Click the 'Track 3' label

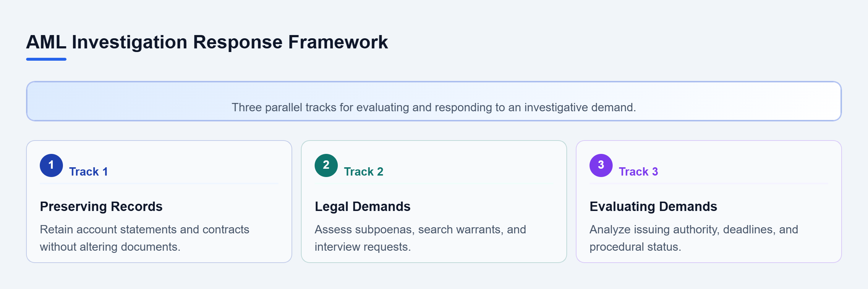[638, 172]
